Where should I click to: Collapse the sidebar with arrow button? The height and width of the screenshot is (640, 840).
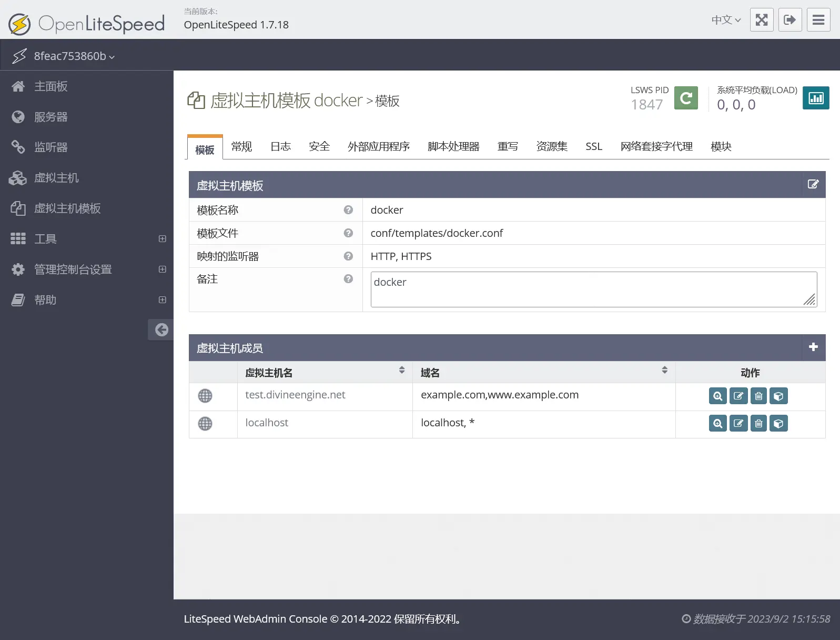[161, 329]
